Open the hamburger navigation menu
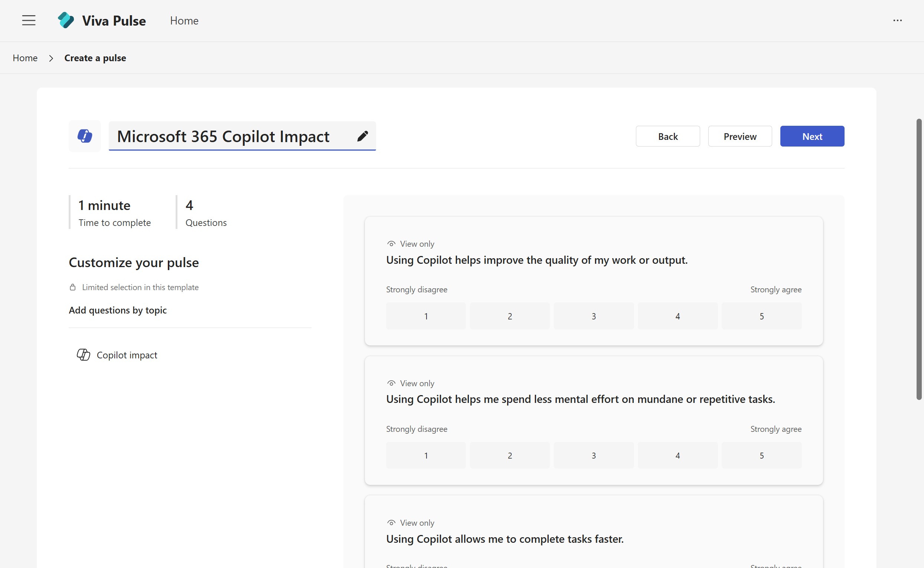This screenshot has width=924, height=568. click(x=29, y=21)
